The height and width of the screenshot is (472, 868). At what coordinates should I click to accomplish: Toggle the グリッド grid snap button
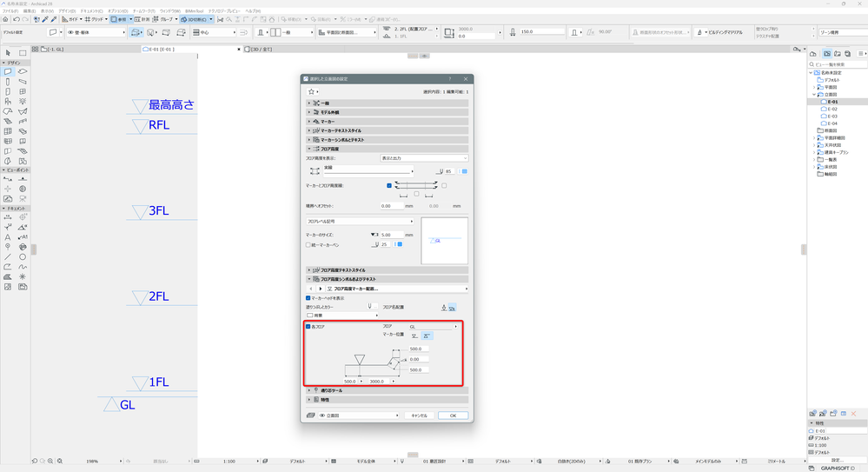94,19
